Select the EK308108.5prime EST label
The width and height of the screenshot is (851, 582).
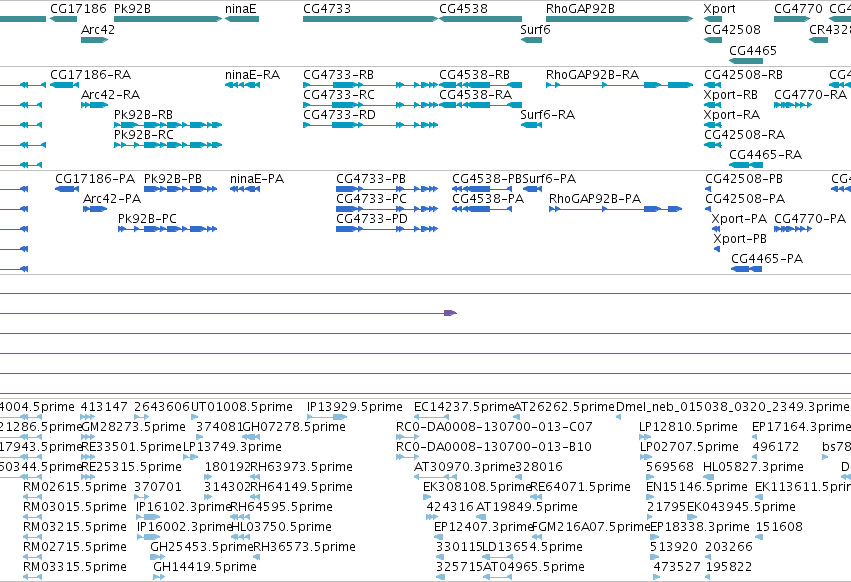click(x=477, y=486)
